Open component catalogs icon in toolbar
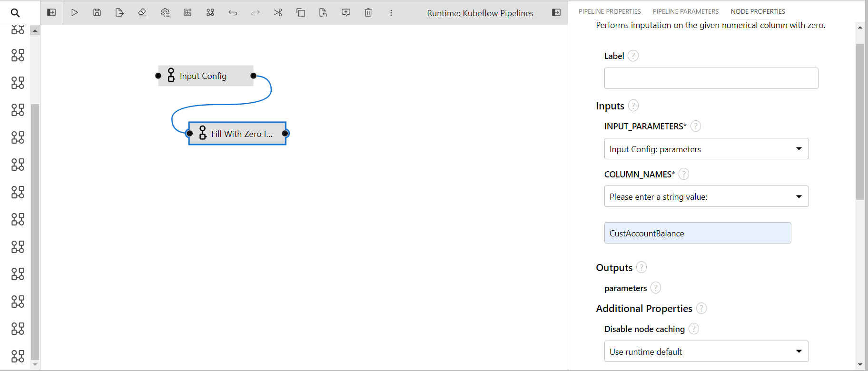This screenshot has width=868, height=371. coord(210,13)
